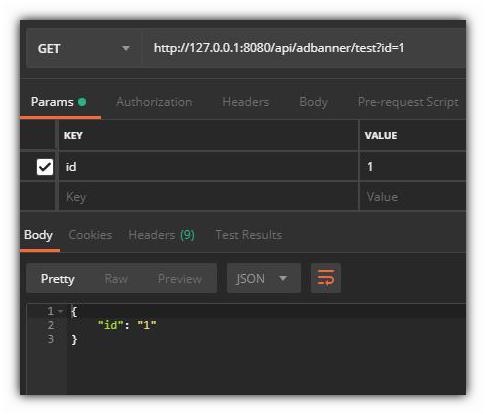Viewport: 486px width, 415px height.
Task: Open the GET method dropdown
Action: [83, 49]
